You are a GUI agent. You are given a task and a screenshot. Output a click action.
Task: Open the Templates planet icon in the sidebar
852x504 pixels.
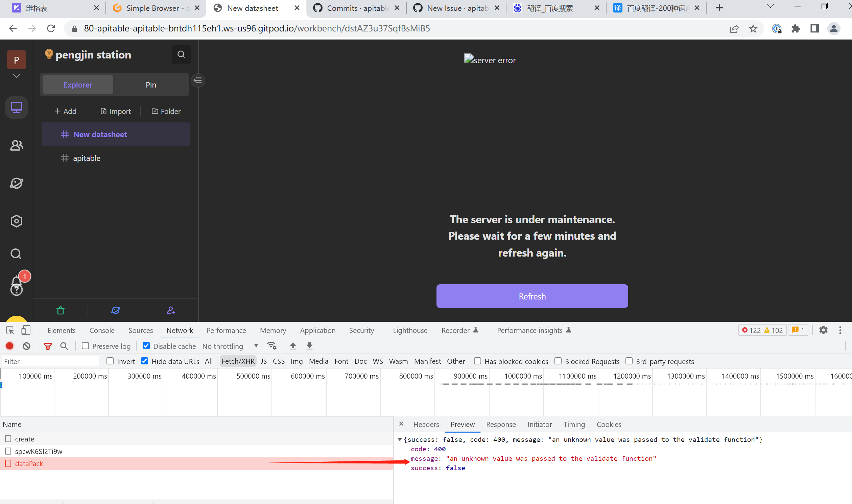pyautogui.click(x=16, y=183)
